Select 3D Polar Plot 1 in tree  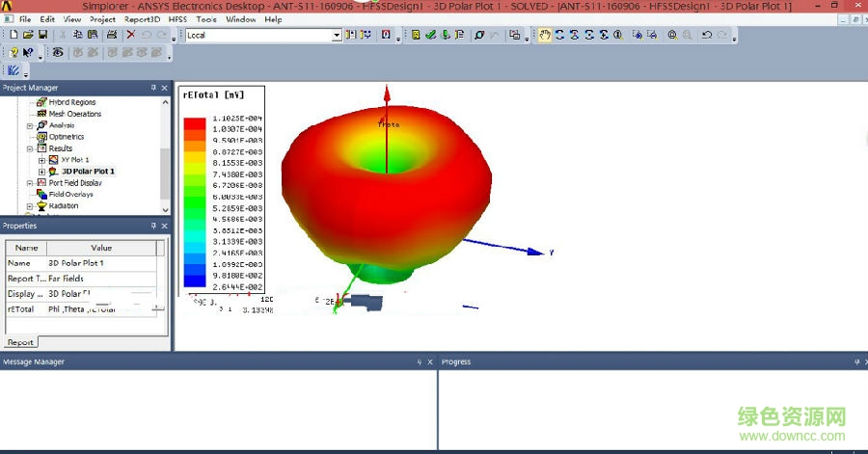coord(88,172)
